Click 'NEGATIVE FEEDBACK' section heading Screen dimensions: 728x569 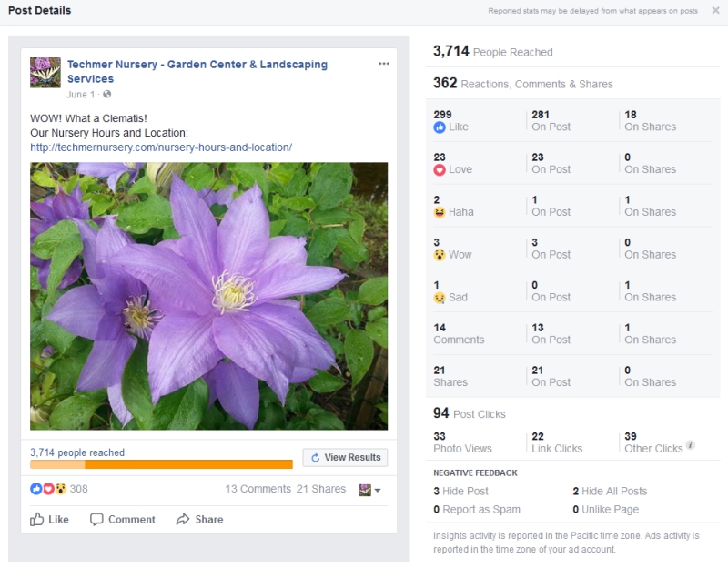[475, 472]
